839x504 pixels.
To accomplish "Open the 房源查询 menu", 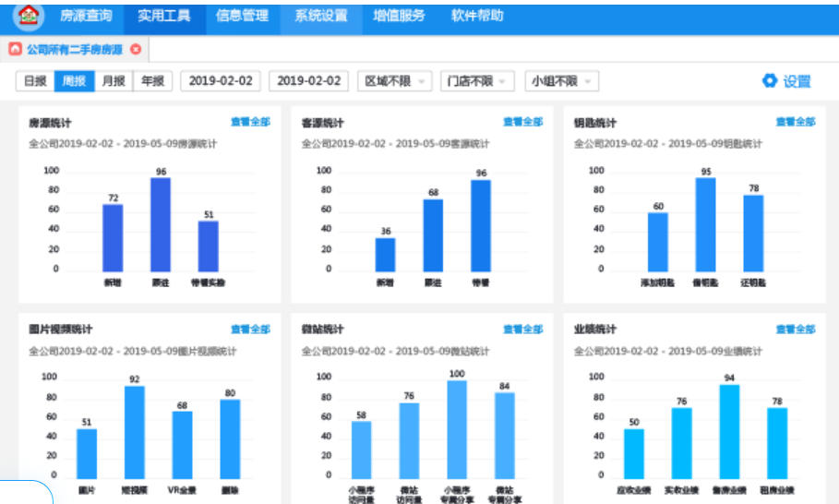I will [x=86, y=16].
